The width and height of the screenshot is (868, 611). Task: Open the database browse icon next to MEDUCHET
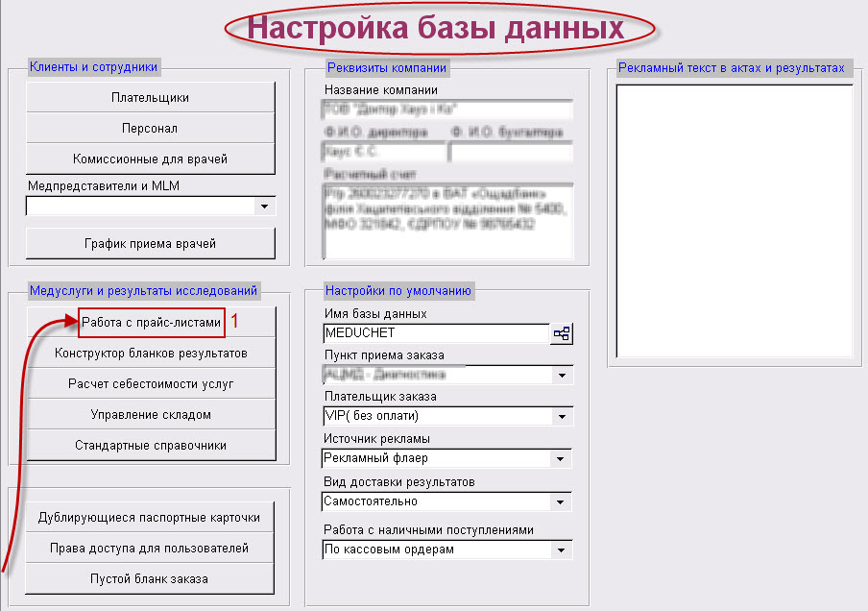(x=562, y=333)
